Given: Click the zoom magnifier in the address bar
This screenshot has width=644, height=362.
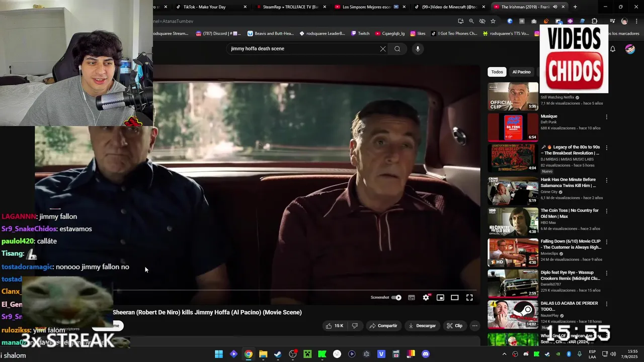Looking at the screenshot, I should (x=471, y=21).
